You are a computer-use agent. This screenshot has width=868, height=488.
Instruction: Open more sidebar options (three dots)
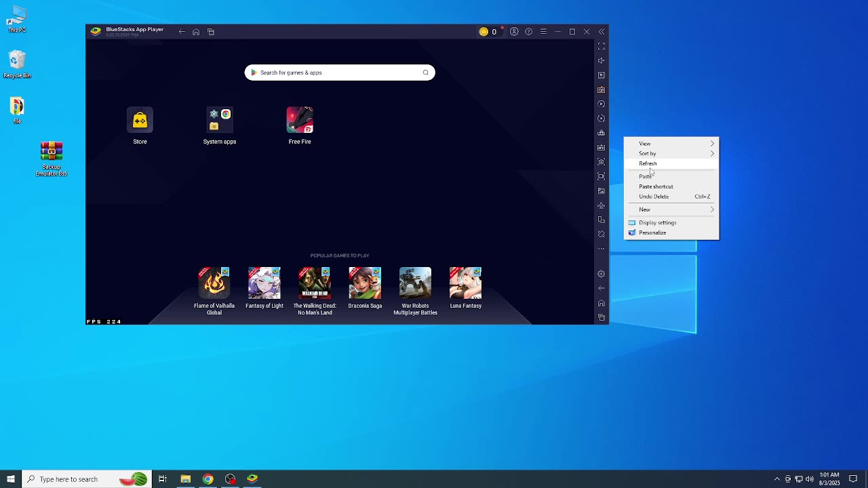tap(601, 249)
